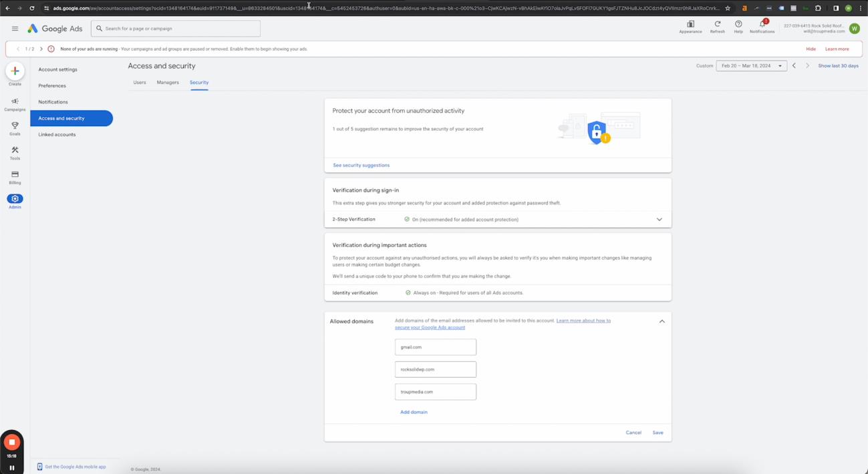Open the Create plus button
868x474 pixels.
click(x=15, y=71)
